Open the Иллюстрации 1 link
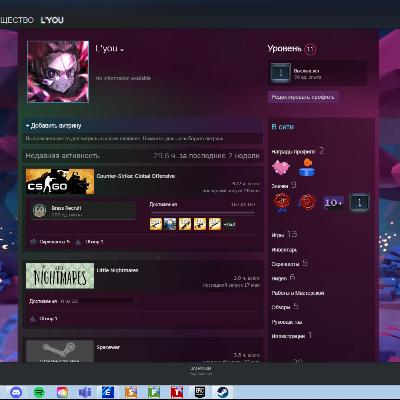This screenshot has height=400, width=400. tap(292, 336)
